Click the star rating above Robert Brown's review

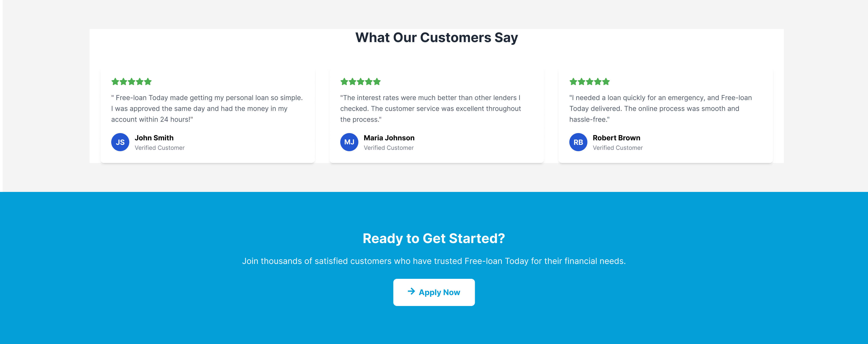tap(589, 82)
